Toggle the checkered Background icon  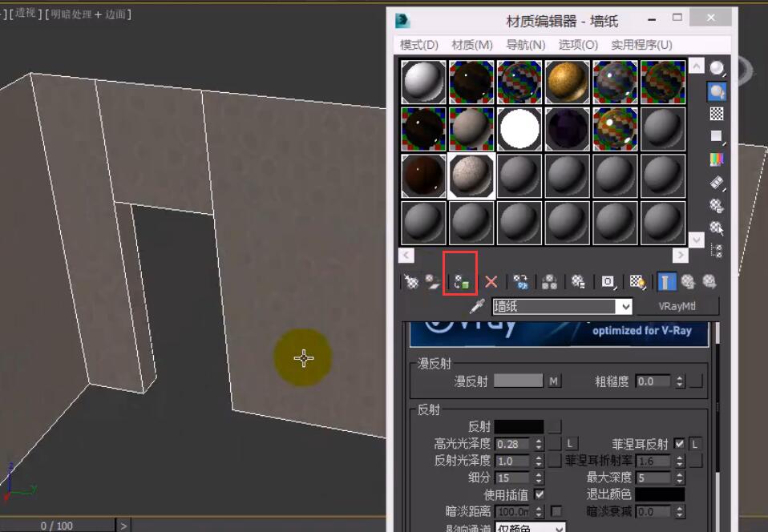[717, 114]
